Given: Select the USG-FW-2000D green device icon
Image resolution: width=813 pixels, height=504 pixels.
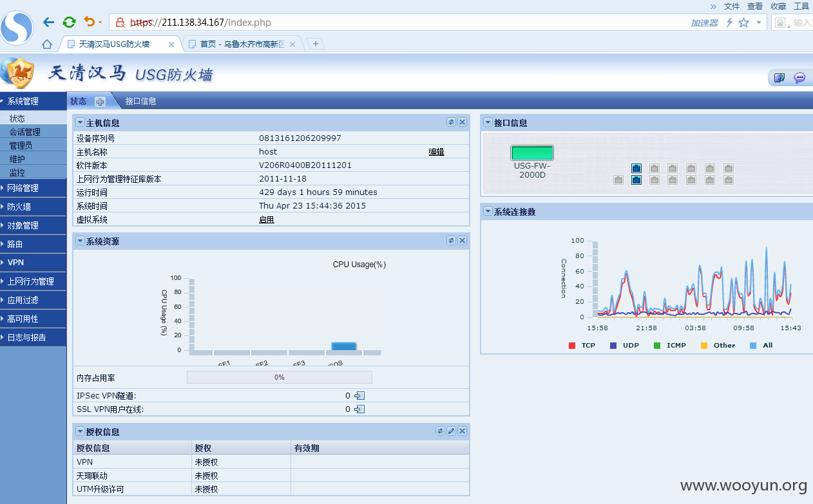Looking at the screenshot, I should [x=532, y=153].
